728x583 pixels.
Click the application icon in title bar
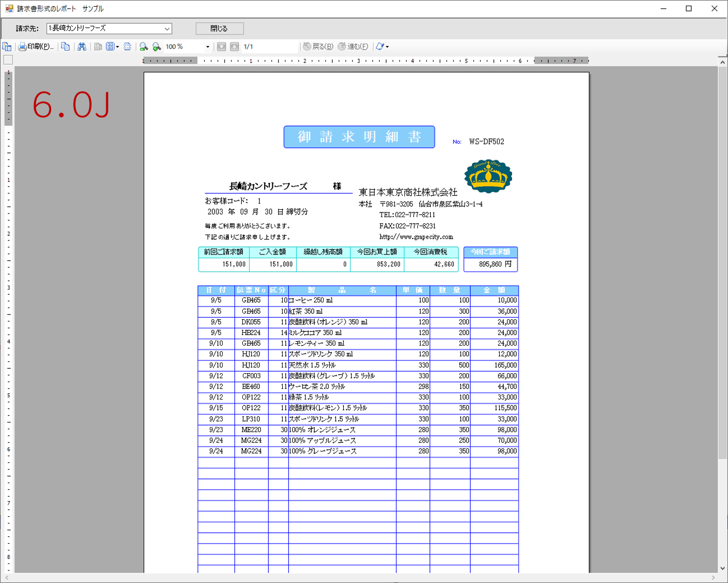click(x=9, y=8)
